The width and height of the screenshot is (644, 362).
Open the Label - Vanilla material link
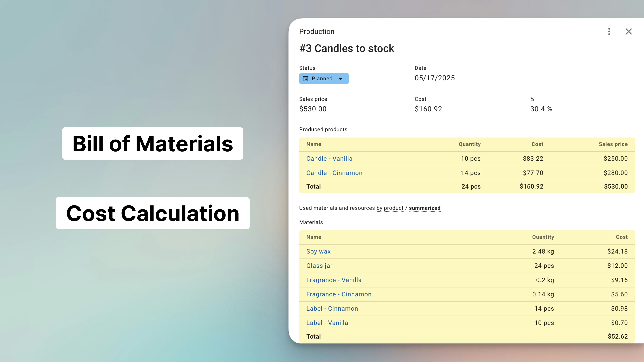point(327,323)
